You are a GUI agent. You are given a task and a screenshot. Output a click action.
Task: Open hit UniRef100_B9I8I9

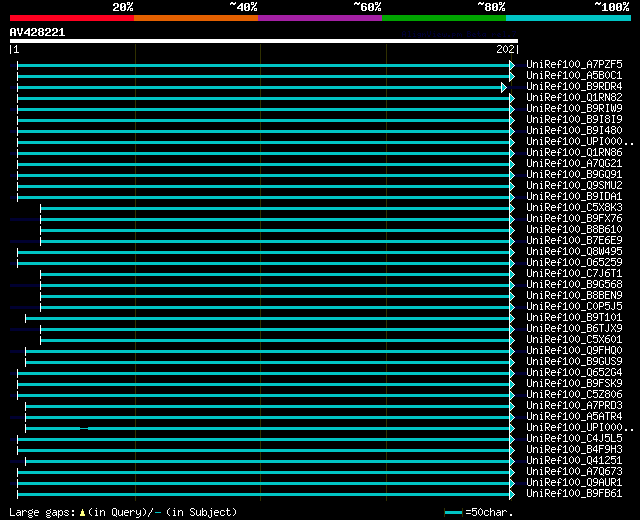(x=574, y=120)
